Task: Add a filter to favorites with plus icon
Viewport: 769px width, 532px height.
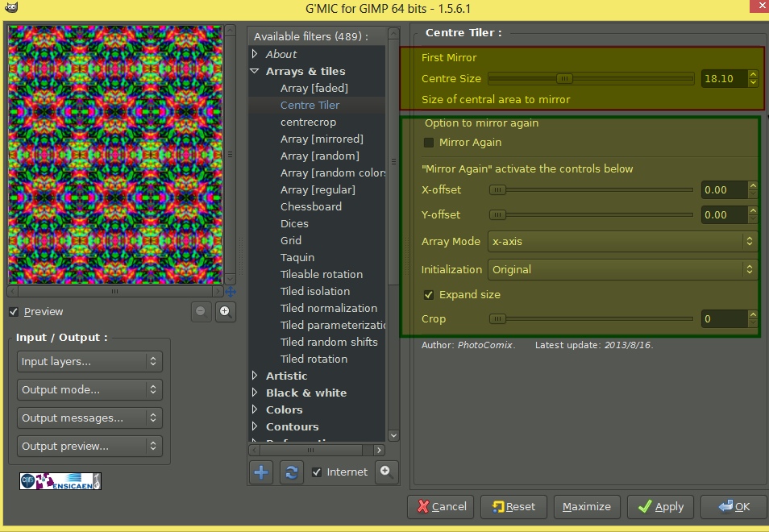Action: point(261,472)
